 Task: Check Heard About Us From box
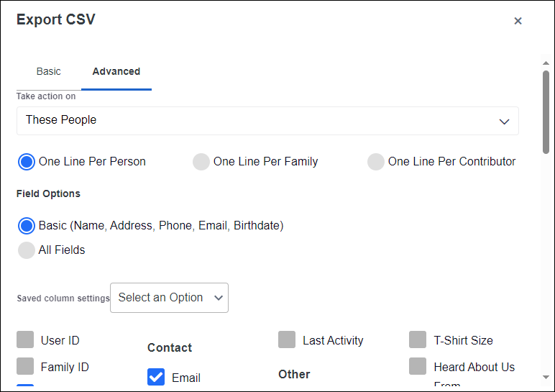tap(418, 367)
